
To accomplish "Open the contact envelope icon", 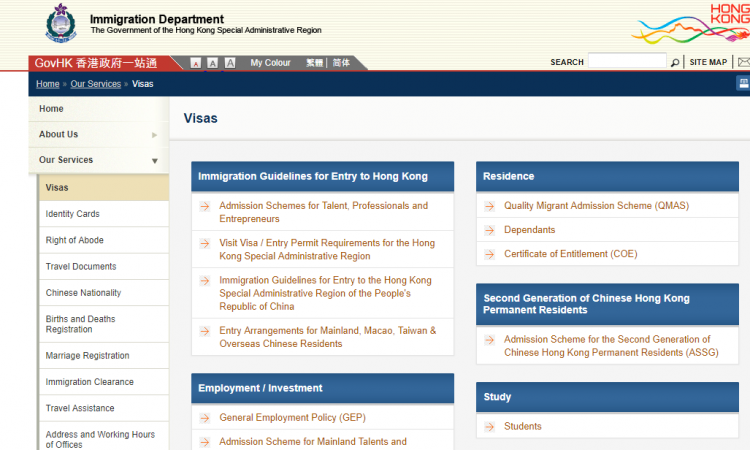I will [x=743, y=62].
